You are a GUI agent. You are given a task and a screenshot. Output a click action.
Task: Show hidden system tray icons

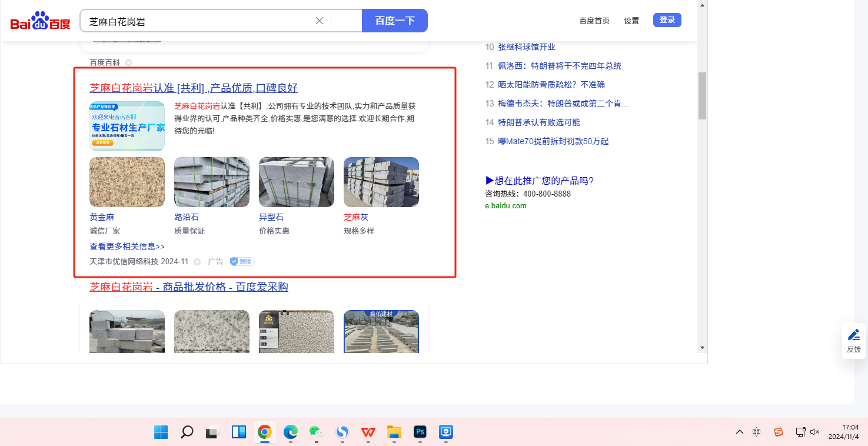click(740, 432)
